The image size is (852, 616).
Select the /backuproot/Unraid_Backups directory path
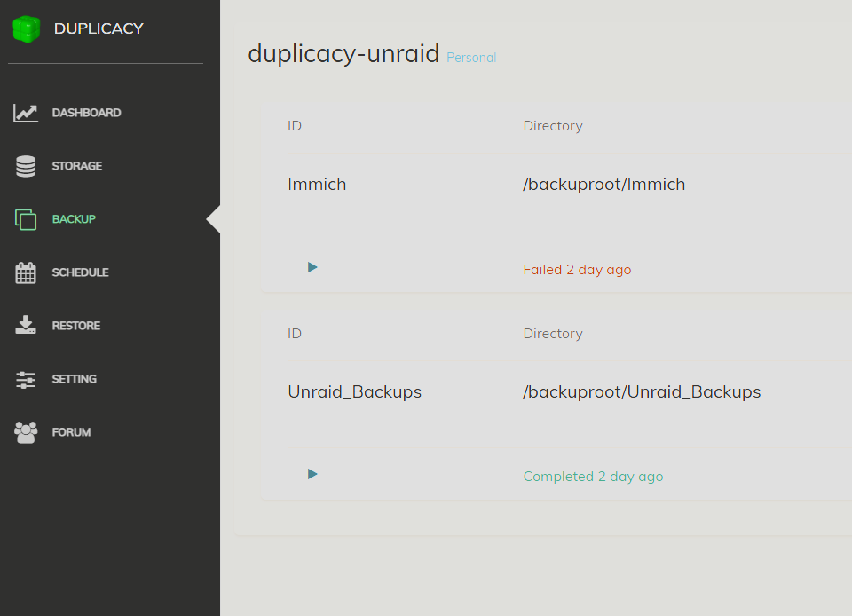pyautogui.click(x=642, y=392)
